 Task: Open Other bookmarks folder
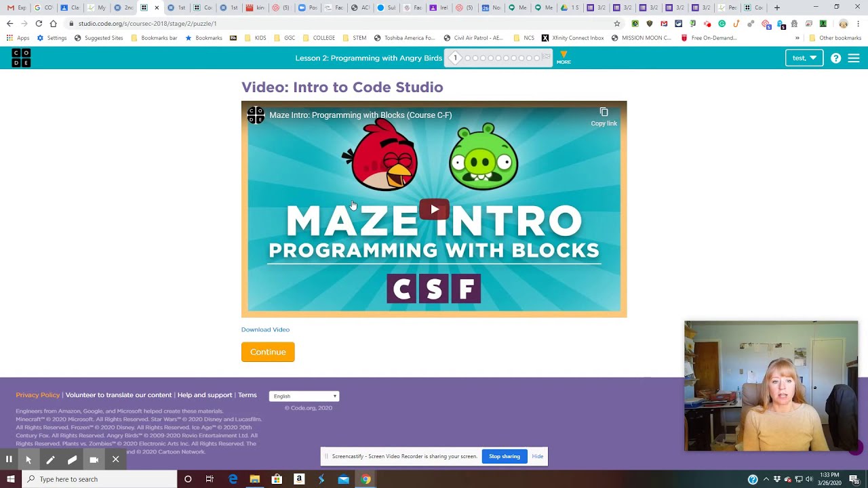pos(835,38)
